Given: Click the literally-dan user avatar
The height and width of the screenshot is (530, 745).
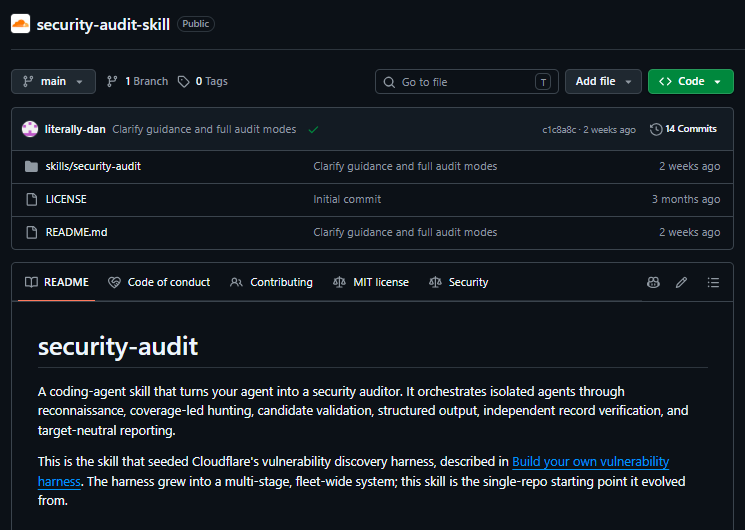Looking at the screenshot, I should (x=30, y=129).
